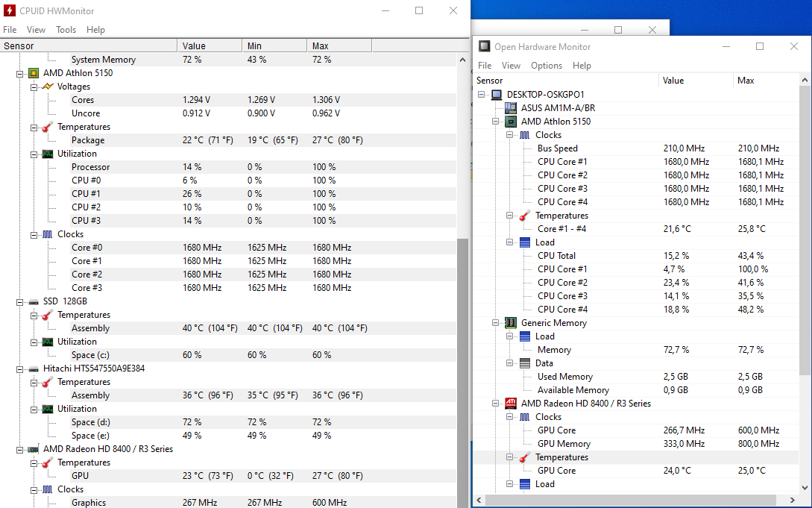
Task: Collapse AMD Radeon HD 8400 in Open Hardware Monitor
Action: coord(496,404)
